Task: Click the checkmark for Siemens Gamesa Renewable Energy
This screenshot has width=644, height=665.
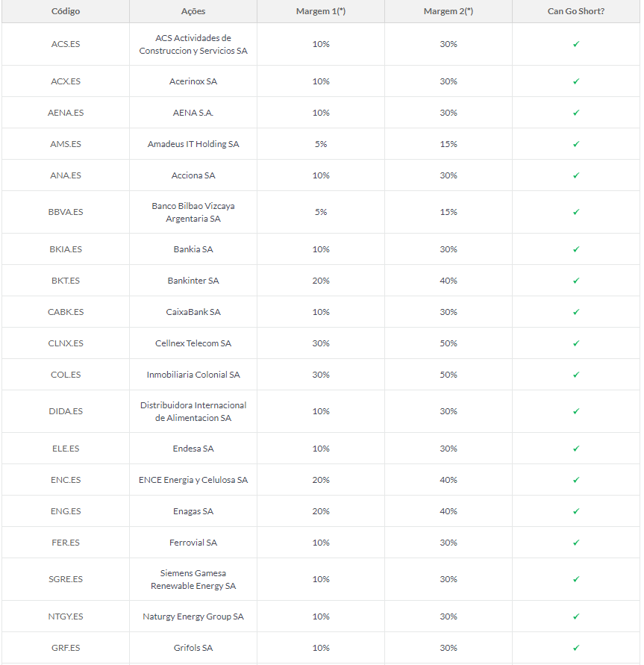Action: 576,579
